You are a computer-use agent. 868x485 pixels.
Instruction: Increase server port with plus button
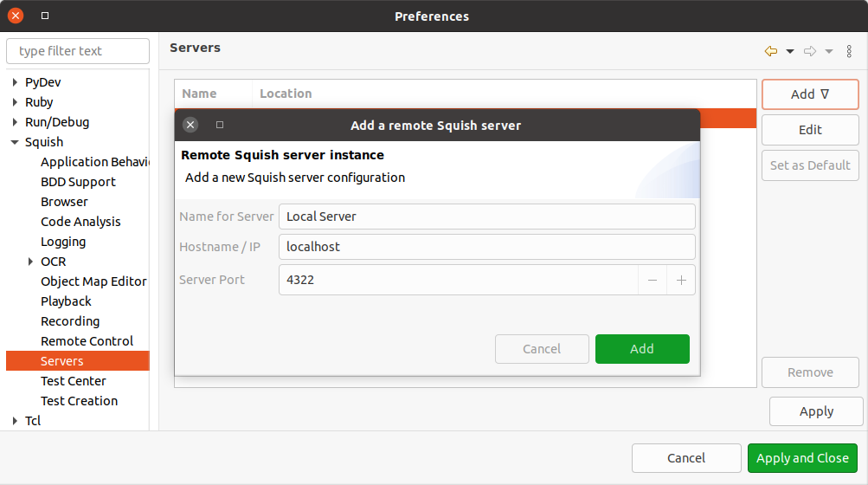(681, 281)
